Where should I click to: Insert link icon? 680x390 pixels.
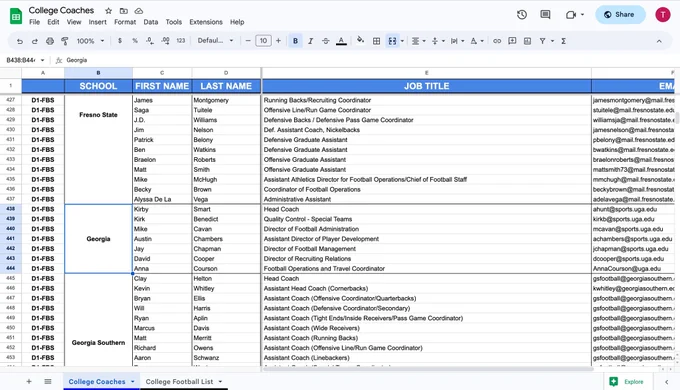(x=497, y=41)
